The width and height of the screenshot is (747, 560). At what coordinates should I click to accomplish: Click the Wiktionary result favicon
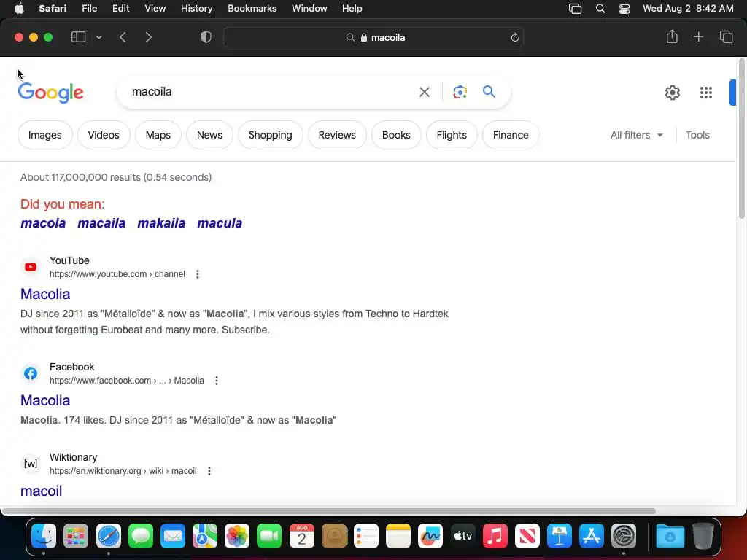31,464
